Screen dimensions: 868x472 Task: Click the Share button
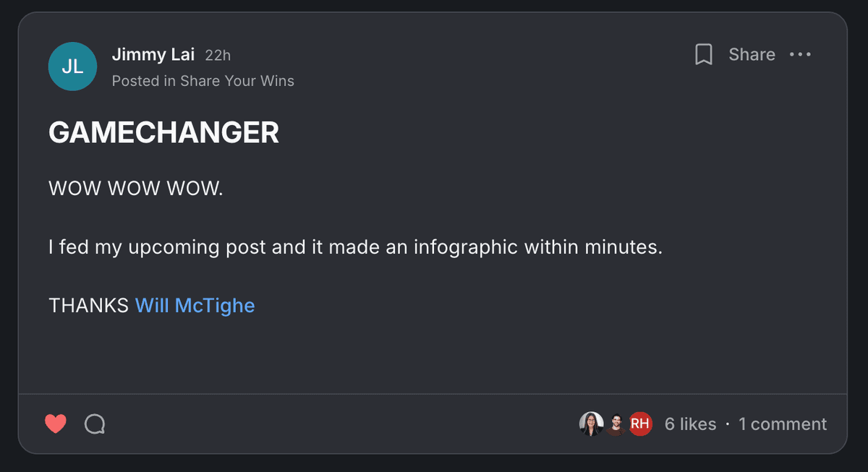752,55
